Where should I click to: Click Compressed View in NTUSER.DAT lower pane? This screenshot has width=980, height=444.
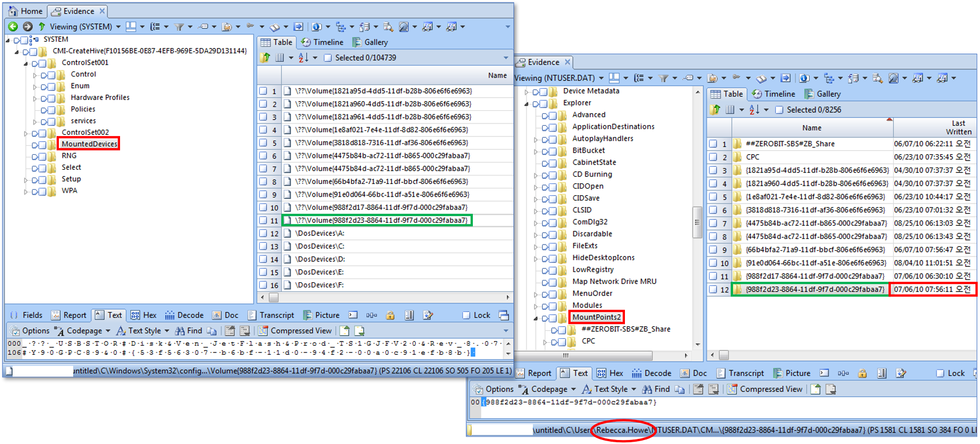[x=765, y=389]
